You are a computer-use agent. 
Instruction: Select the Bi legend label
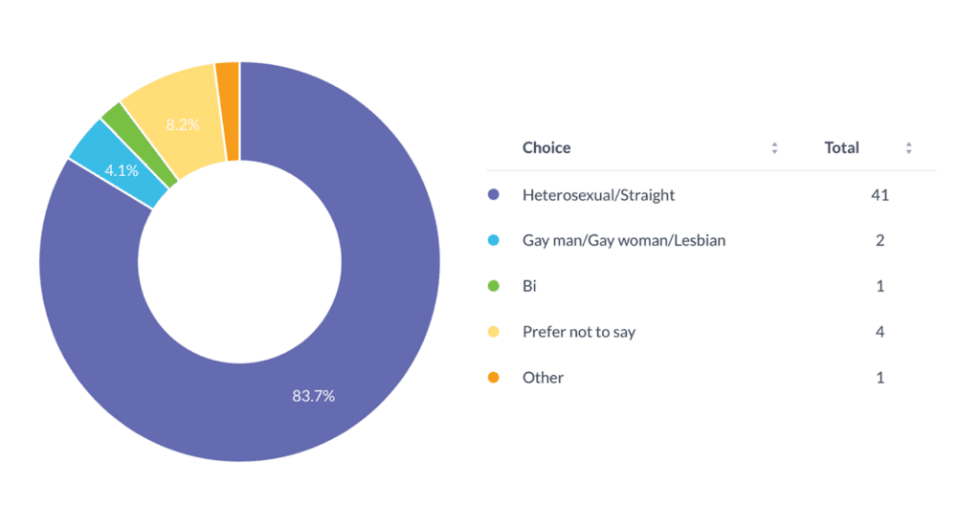tap(529, 286)
